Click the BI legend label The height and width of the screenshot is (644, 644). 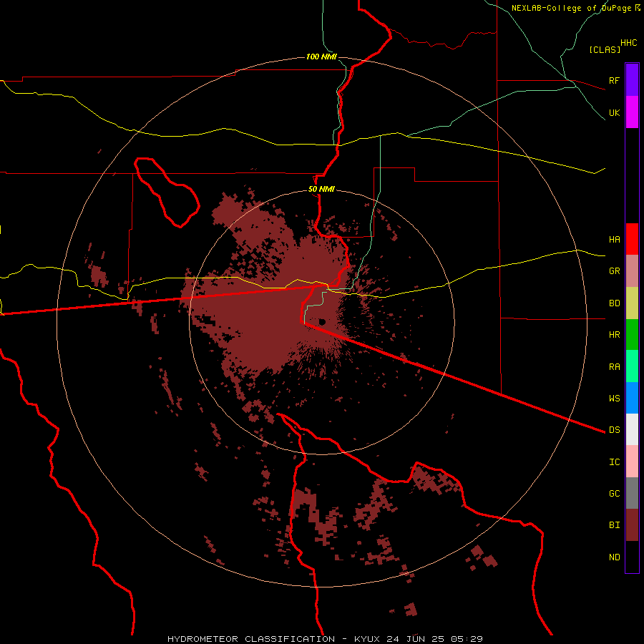coord(614,525)
